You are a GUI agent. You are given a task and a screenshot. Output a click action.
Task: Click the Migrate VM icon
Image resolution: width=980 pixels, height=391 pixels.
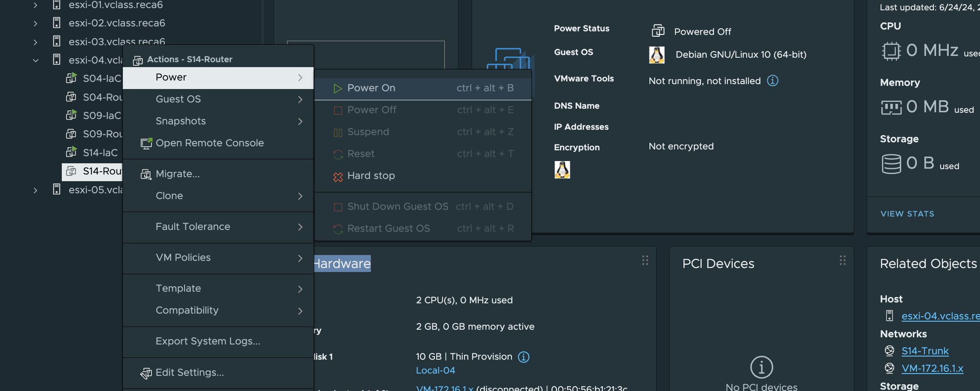[146, 174]
